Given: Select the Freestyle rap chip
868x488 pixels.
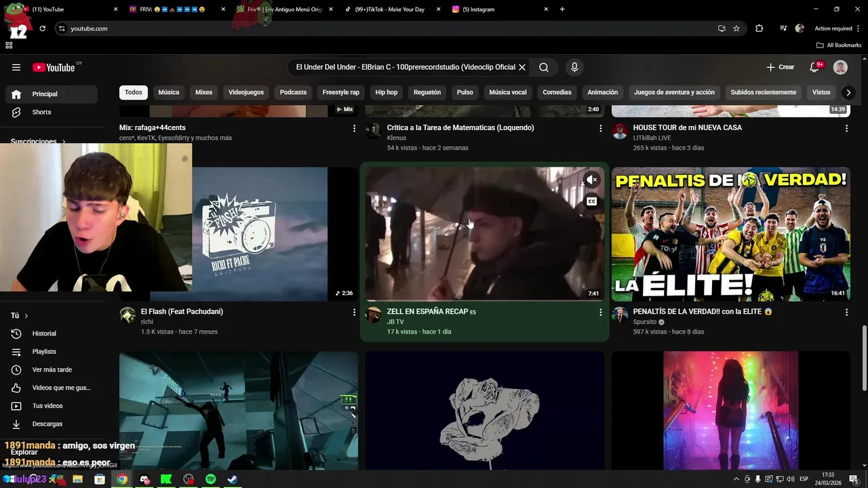Looking at the screenshot, I should [x=341, y=92].
